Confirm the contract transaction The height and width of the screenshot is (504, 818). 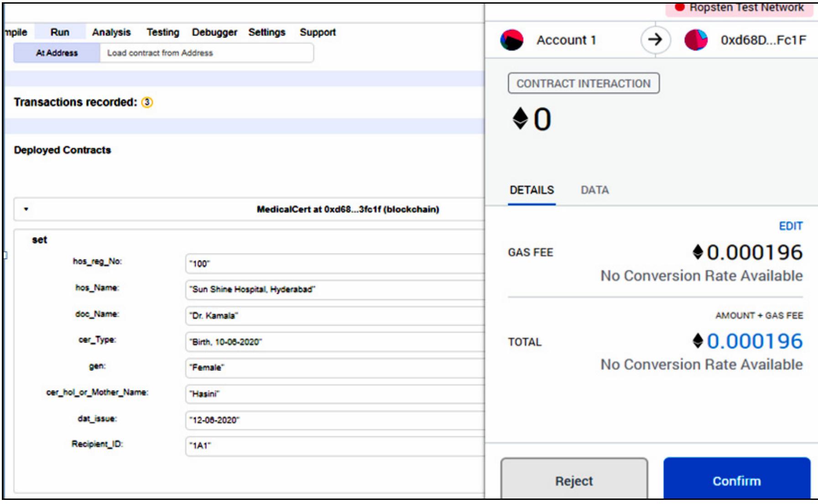[736, 480]
